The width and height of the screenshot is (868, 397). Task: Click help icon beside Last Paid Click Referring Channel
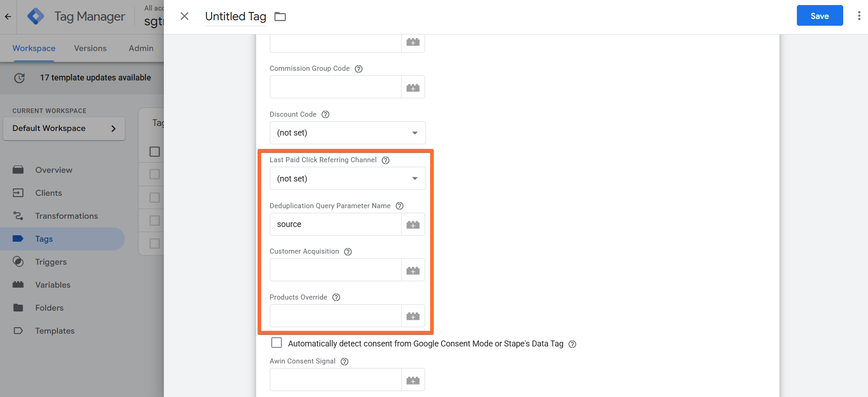[386, 160]
